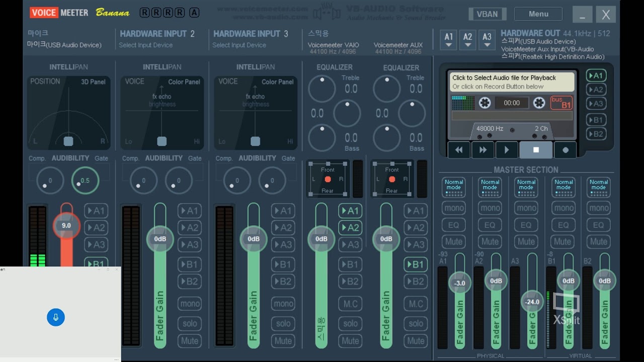Viewport: 644px width, 362px height.
Task: Select input device for Hardware Input 3
Action: [x=239, y=45]
